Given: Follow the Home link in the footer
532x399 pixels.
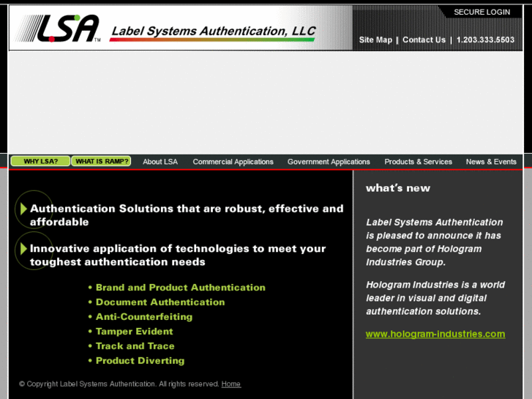Looking at the screenshot, I should 231,384.
